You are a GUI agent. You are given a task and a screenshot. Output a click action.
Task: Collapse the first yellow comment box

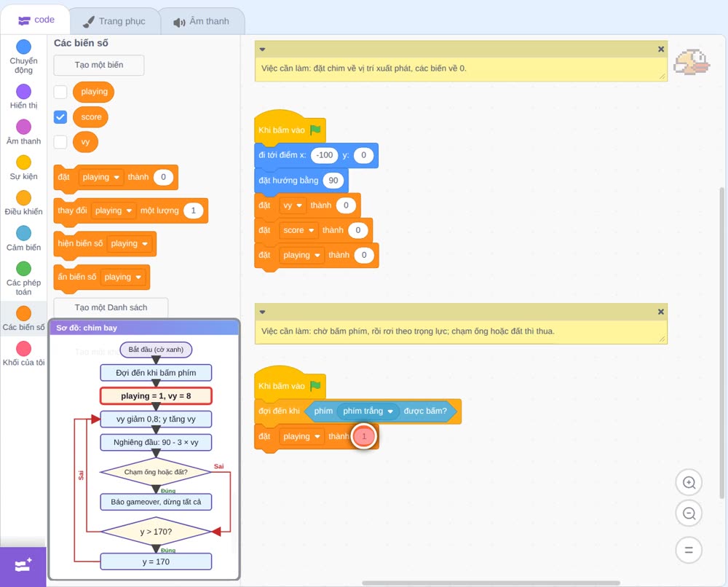tap(262, 50)
